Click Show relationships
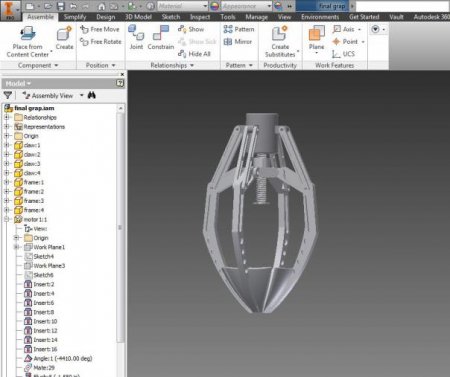The image size is (450, 377). pyautogui.click(x=191, y=29)
